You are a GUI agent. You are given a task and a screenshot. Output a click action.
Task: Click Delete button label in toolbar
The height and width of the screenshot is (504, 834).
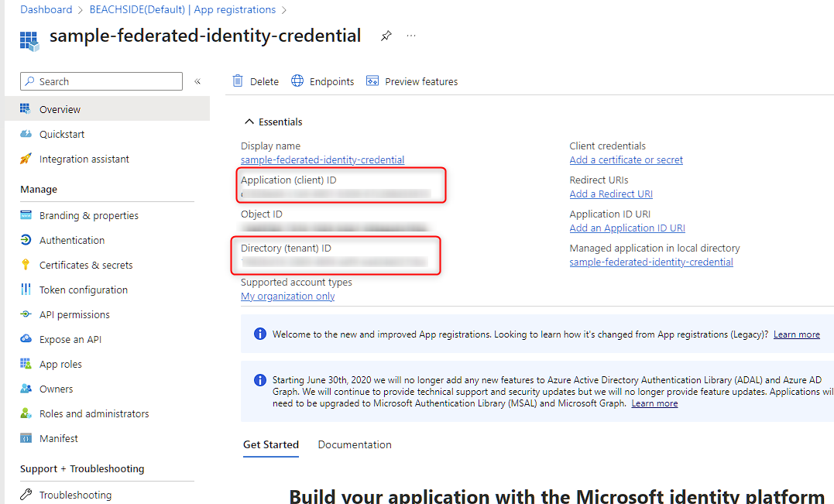point(264,81)
